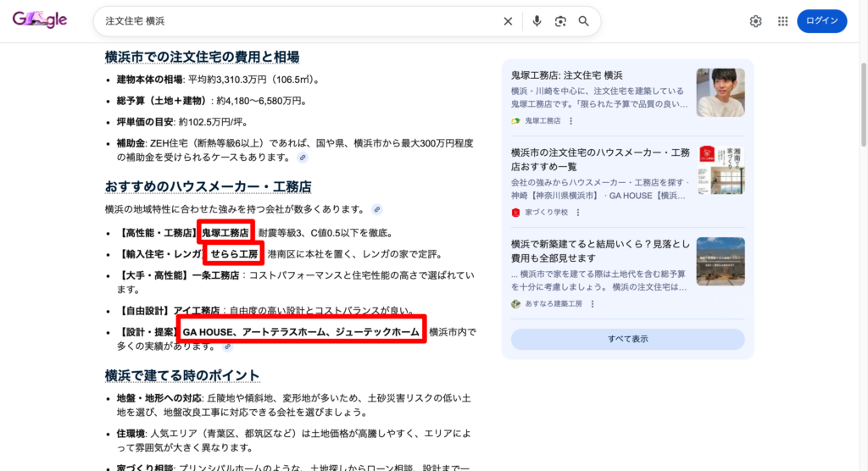Click 家づくり book thumbnail
Viewport: 868px width, 471px height.
tap(721, 170)
